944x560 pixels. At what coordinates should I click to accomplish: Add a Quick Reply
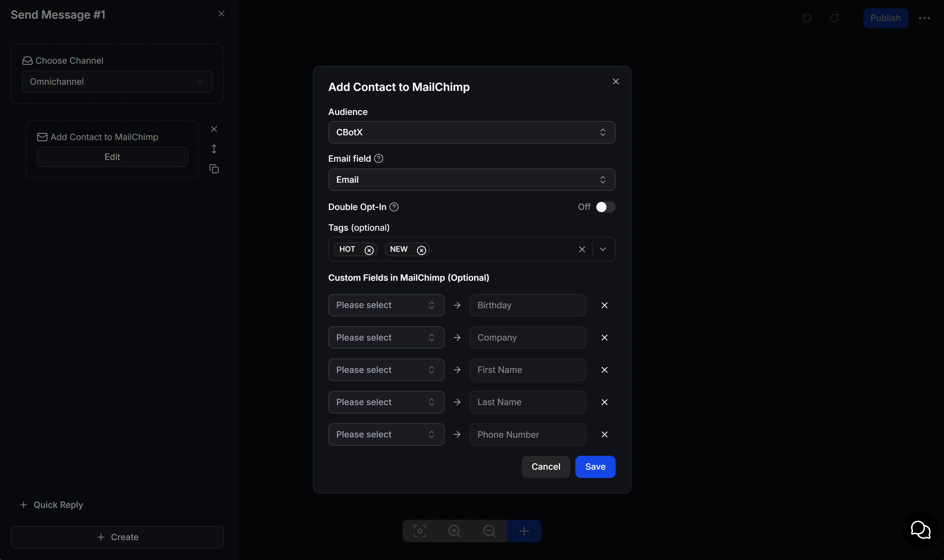(51, 505)
